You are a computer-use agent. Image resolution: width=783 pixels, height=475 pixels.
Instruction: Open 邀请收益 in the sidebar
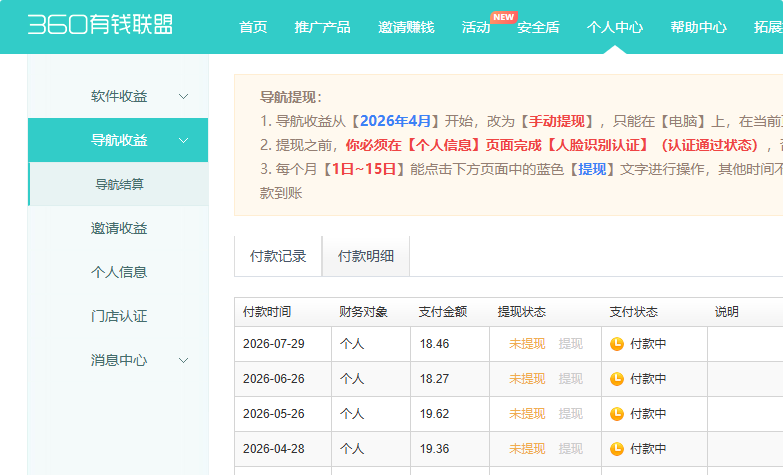[119, 228]
